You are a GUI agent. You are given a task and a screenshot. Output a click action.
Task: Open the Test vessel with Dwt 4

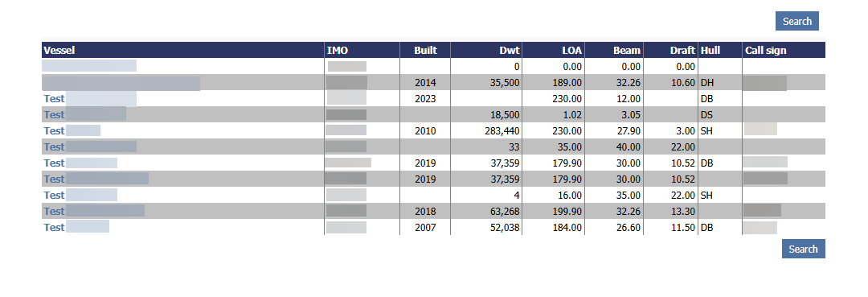coord(80,195)
